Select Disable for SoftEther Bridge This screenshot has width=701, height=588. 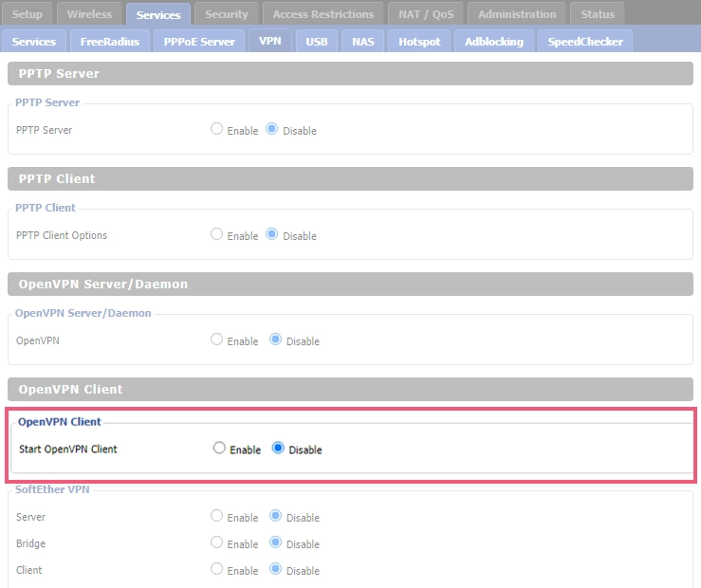coord(275,542)
